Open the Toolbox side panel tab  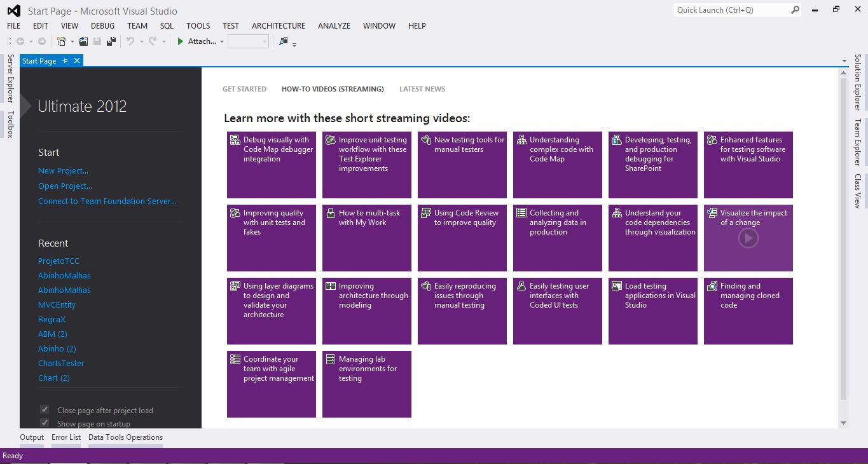click(10, 124)
